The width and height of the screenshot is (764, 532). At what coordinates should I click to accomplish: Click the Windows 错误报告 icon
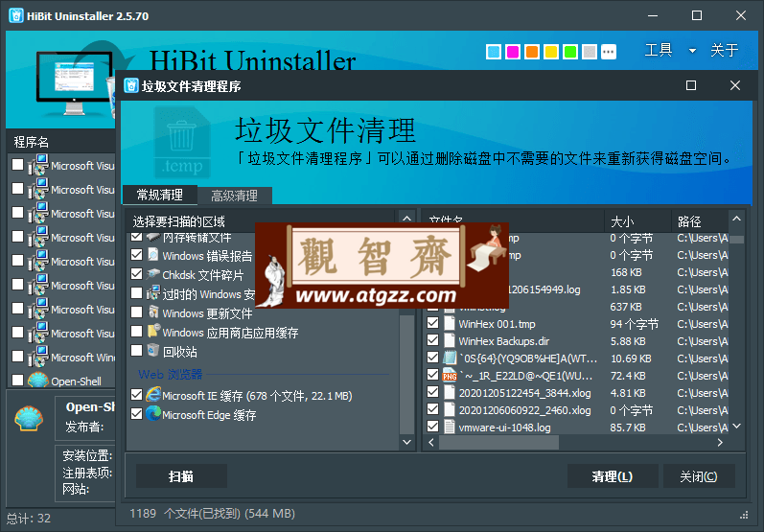pos(153,255)
